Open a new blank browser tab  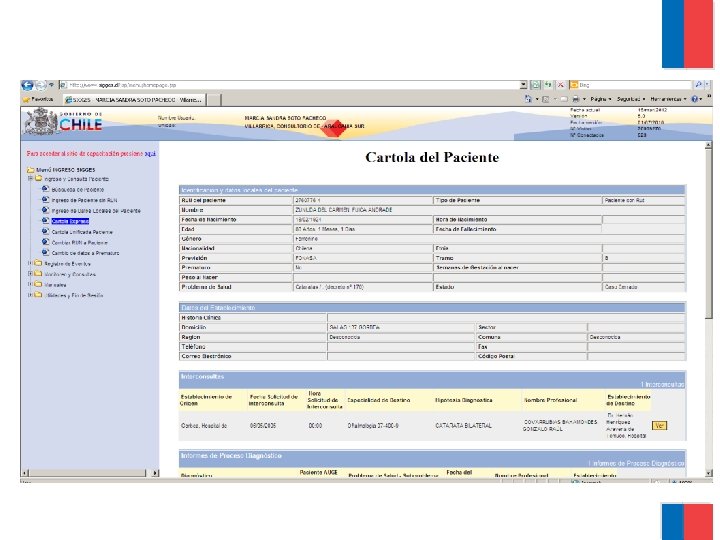(214, 100)
